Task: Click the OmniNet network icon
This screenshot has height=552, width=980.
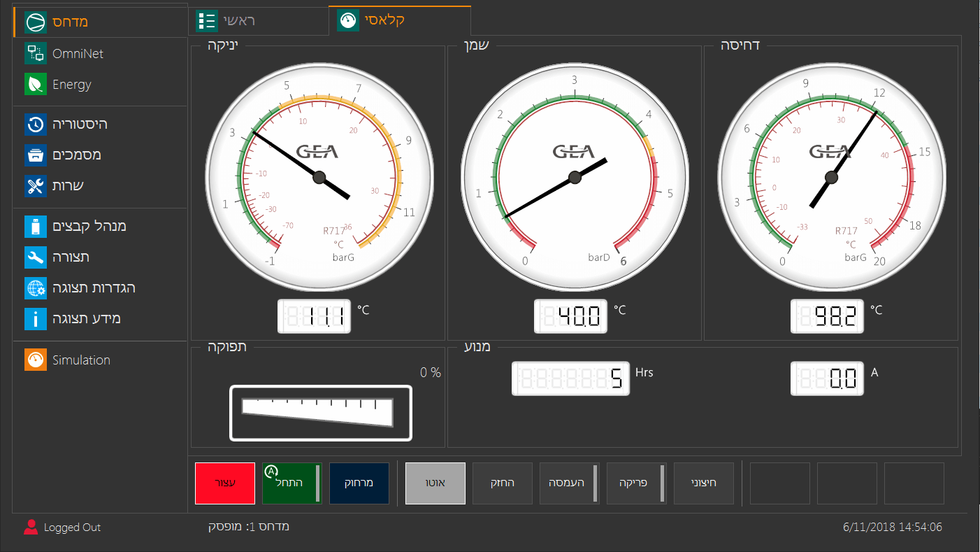Action: coord(36,54)
